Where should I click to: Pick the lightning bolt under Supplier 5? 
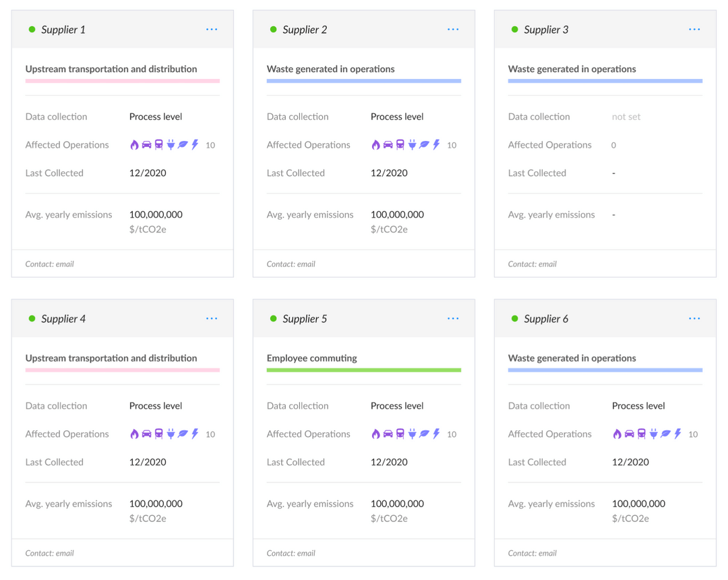point(436,434)
